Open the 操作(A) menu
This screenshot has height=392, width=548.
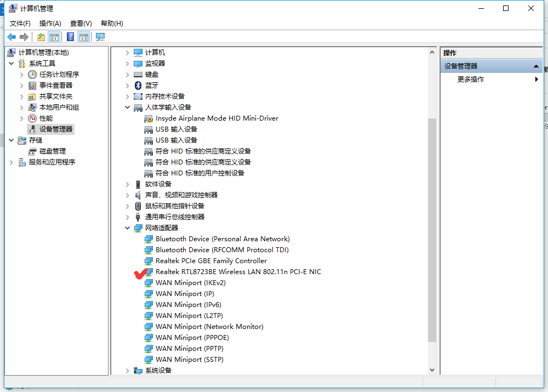pyautogui.click(x=50, y=24)
